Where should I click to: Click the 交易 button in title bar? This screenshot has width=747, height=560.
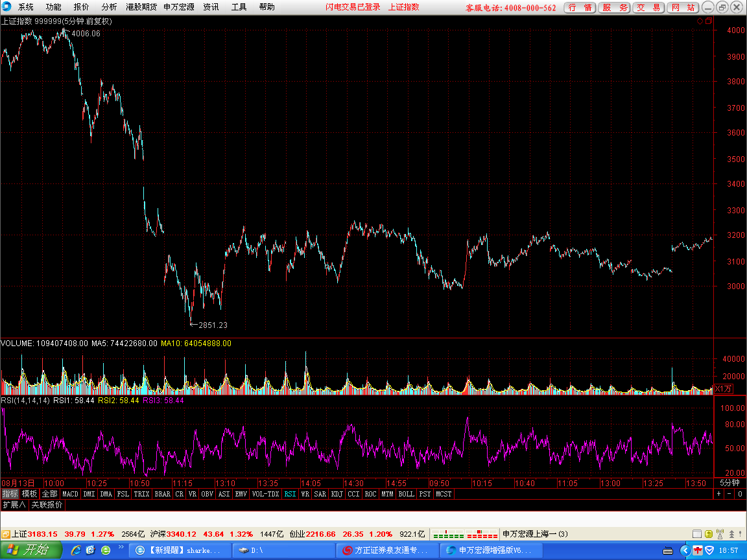(x=648, y=8)
